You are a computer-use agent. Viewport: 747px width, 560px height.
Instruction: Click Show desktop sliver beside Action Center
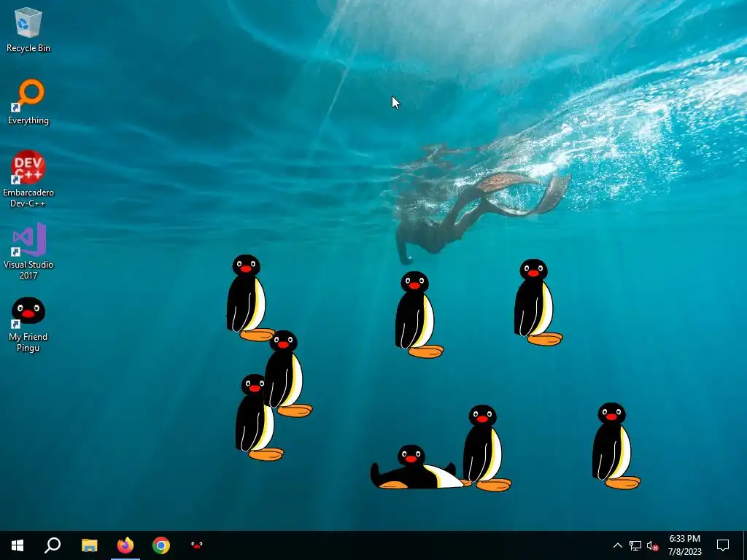click(745, 545)
